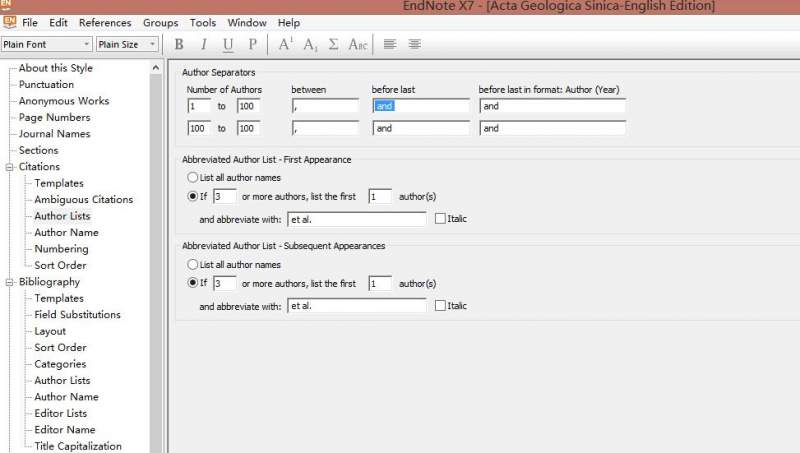Select Anonymous Works in the tree
Screen dimensions: 800x453
(x=64, y=101)
